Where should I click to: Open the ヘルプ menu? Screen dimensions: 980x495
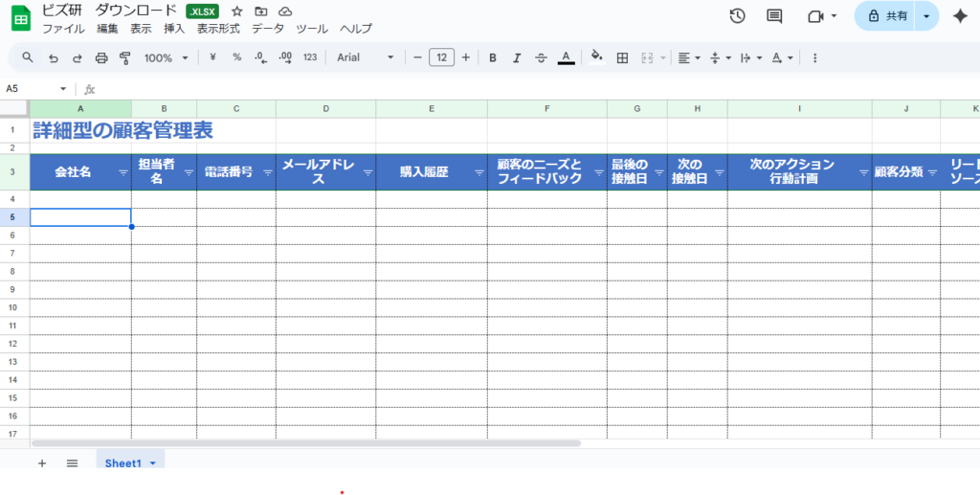coord(356,29)
